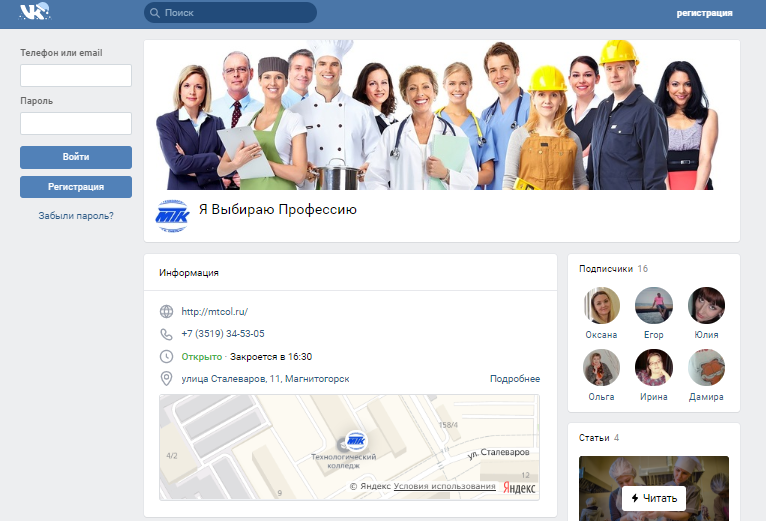Click the name Егор under the avatar
This screenshot has width=766, height=521.
click(654, 335)
